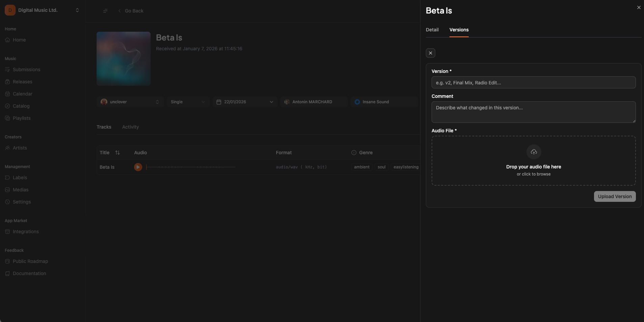Click the Public Roadmap icon
This screenshot has height=322, width=644.
pyautogui.click(x=7, y=261)
